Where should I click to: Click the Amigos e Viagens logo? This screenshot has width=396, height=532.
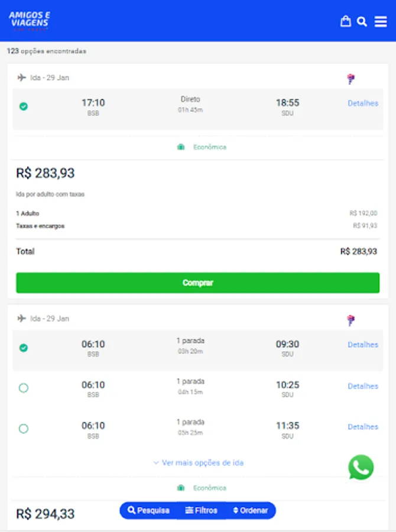(29, 20)
